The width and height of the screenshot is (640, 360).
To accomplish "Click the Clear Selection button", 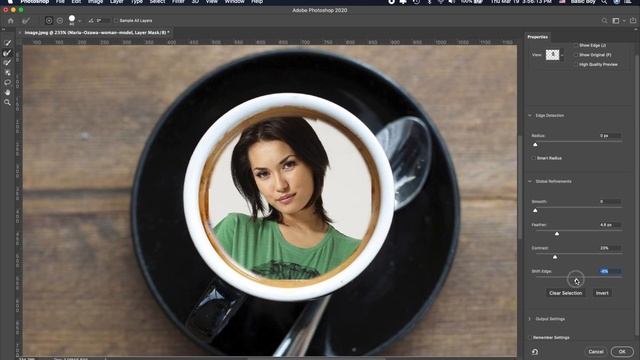I will 566,293.
